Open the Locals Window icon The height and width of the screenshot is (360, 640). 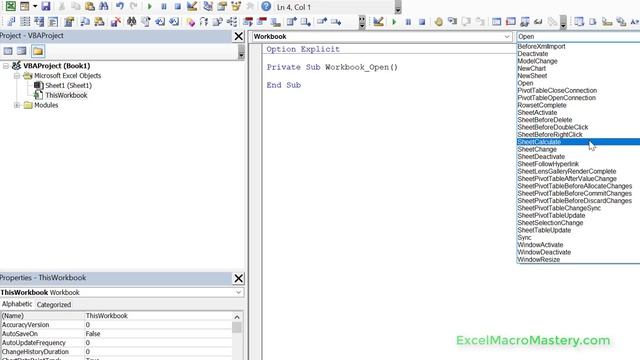(496, 22)
